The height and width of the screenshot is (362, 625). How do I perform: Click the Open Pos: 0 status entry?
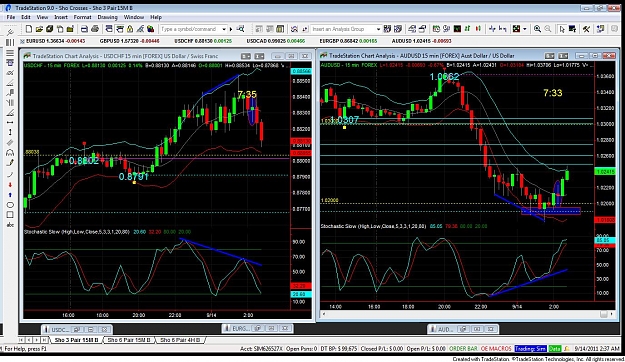pos(302,349)
